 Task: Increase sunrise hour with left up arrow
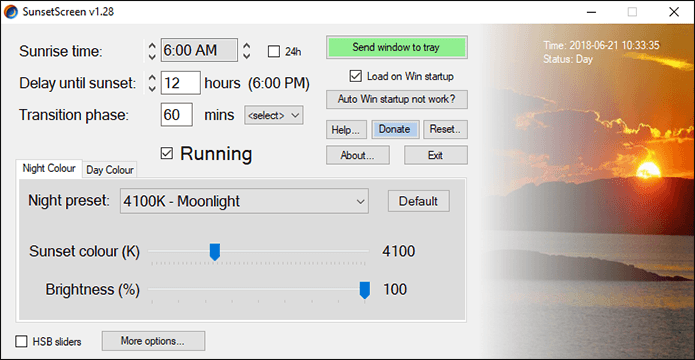152,46
